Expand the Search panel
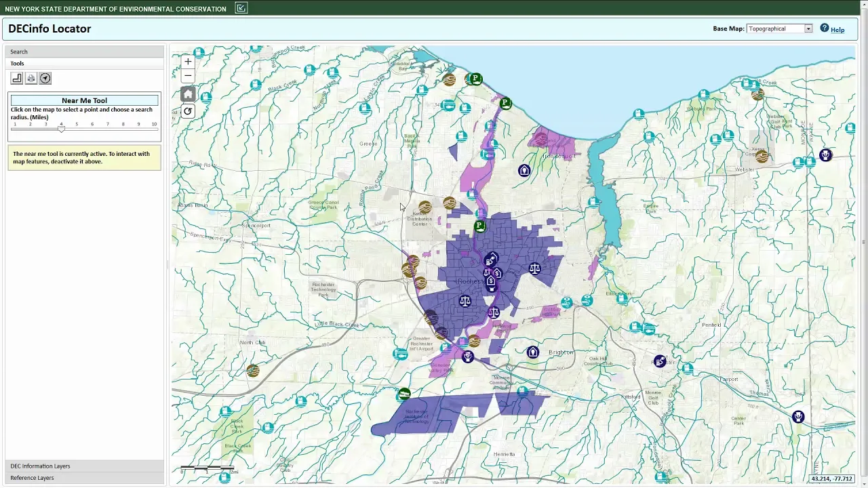 point(85,52)
